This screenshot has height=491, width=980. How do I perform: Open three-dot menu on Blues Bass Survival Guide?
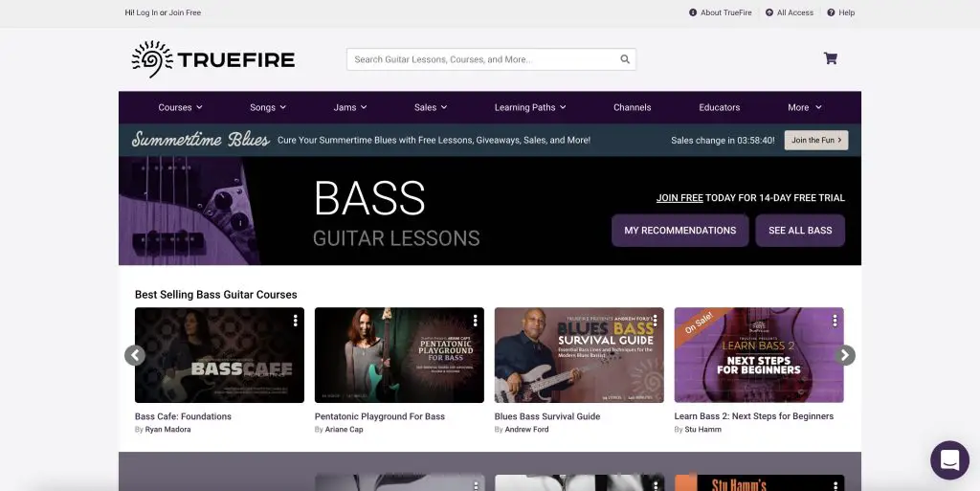pos(655,321)
